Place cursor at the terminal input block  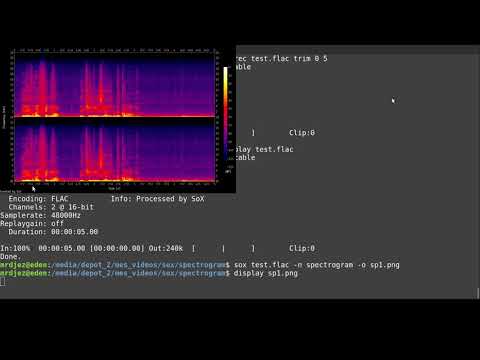pyautogui.click(x=2, y=282)
